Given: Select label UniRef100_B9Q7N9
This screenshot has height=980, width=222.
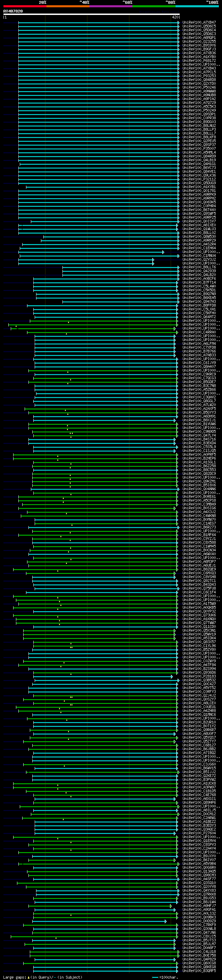Looking at the screenshot, I should pos(199,294).
